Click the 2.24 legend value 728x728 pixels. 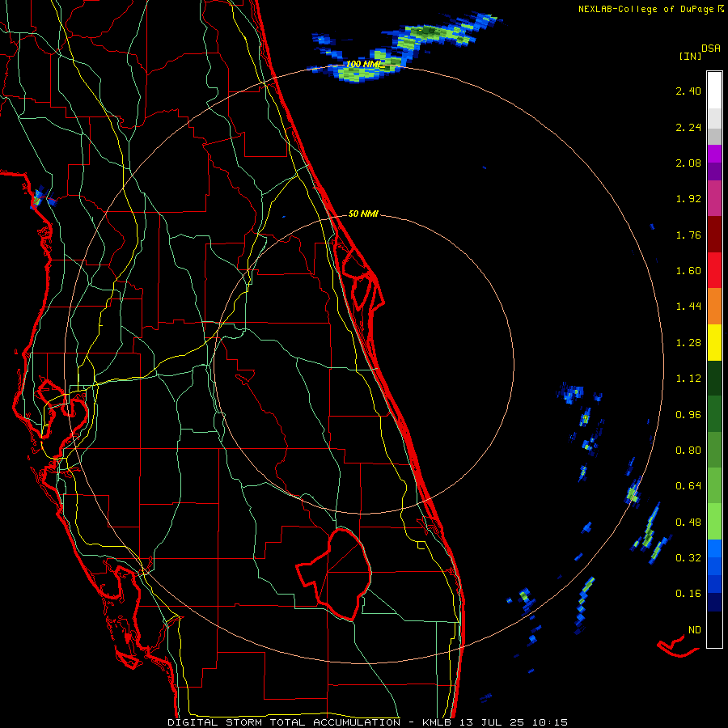click(x=688, y=127)
